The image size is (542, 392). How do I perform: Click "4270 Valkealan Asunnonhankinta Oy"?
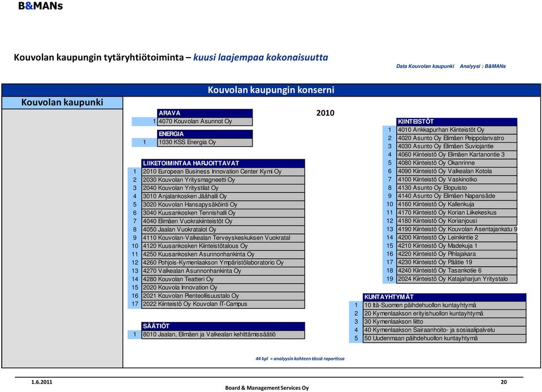click(x=223, y=271)
